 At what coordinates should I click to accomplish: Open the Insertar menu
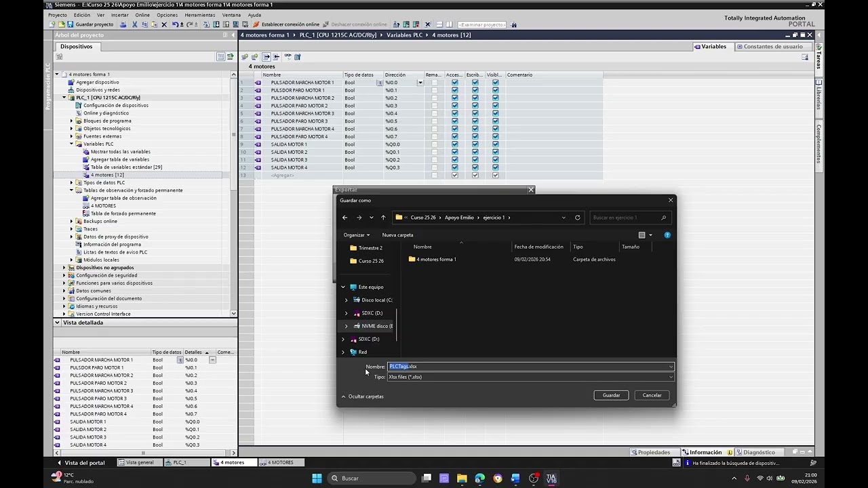click(119, 14)
